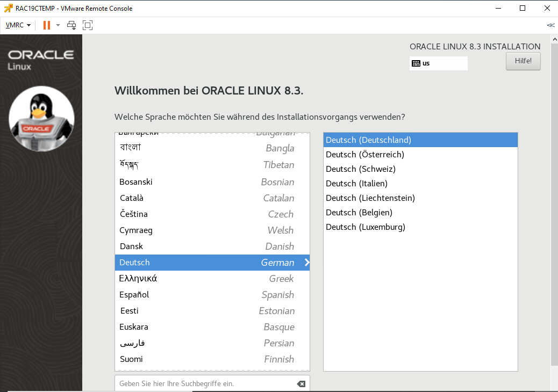Click the Oracle penguin mascot image

41,119
